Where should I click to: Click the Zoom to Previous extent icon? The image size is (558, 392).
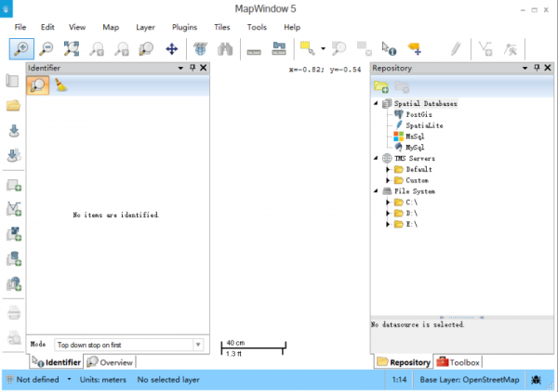pos(97,49)
